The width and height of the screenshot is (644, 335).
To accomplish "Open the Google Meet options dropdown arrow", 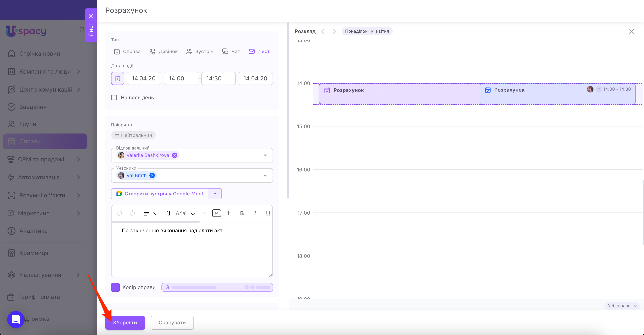I will [215, 194].
